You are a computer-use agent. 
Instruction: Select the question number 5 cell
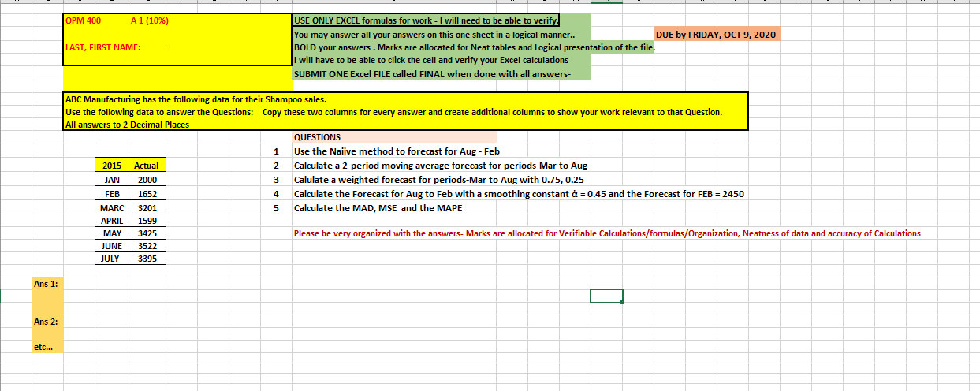coord(276,207)
